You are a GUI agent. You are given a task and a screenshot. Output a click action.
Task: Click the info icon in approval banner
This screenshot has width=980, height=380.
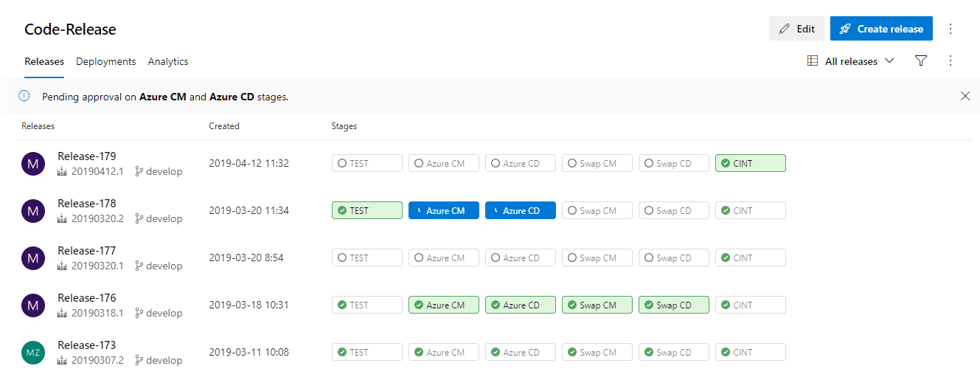coord(24,96)
